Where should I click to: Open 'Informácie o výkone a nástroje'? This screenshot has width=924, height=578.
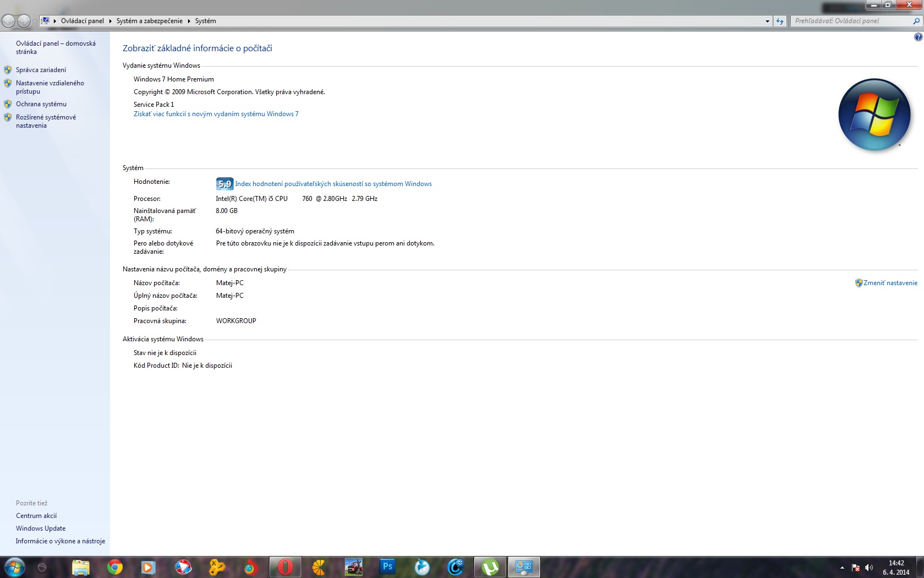pyautogui.click(x=61, y=541)
